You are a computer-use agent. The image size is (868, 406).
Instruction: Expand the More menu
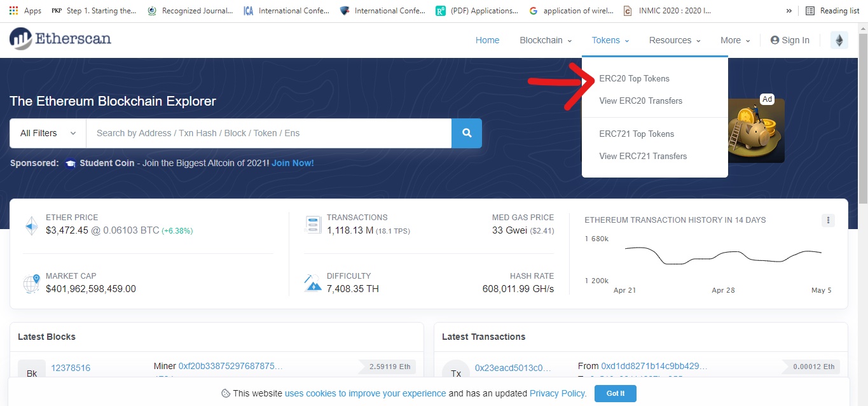tap(735, 40)
